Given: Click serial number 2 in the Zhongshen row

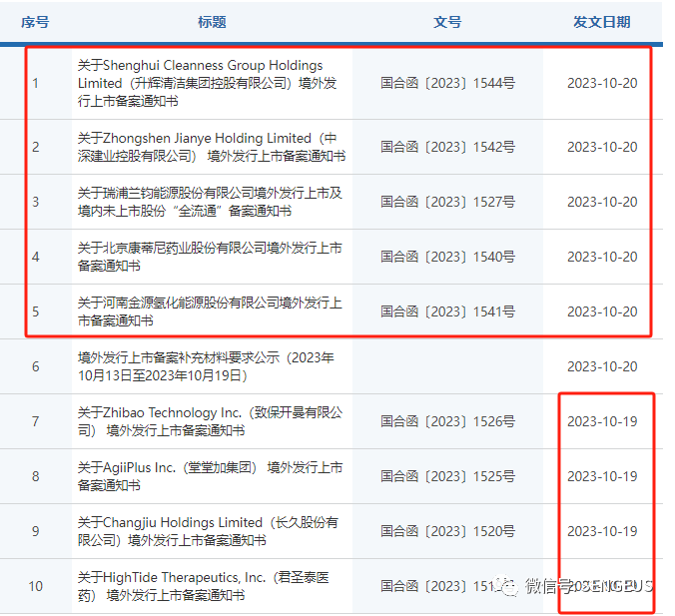Looking at the screenshot, I should [35, 147].
